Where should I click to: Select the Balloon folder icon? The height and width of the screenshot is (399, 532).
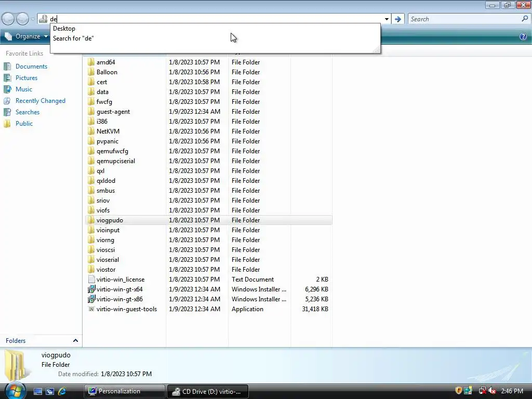[x=91, y=72]
